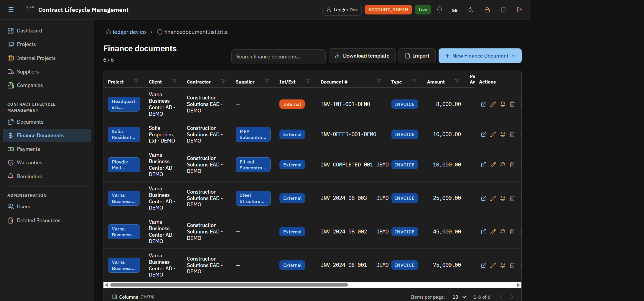The height and width of the screenshot is (301, 644).
Task: Delete invoice INV-INT-001-DEMO
Action: (x=512, y=104)
